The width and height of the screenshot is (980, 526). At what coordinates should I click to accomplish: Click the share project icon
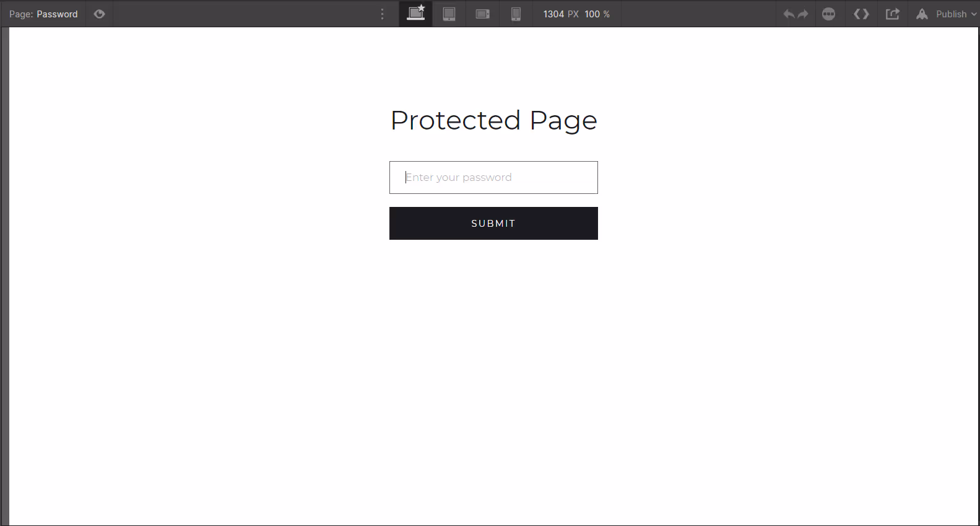pyautogui.click(x=893, y=14)
